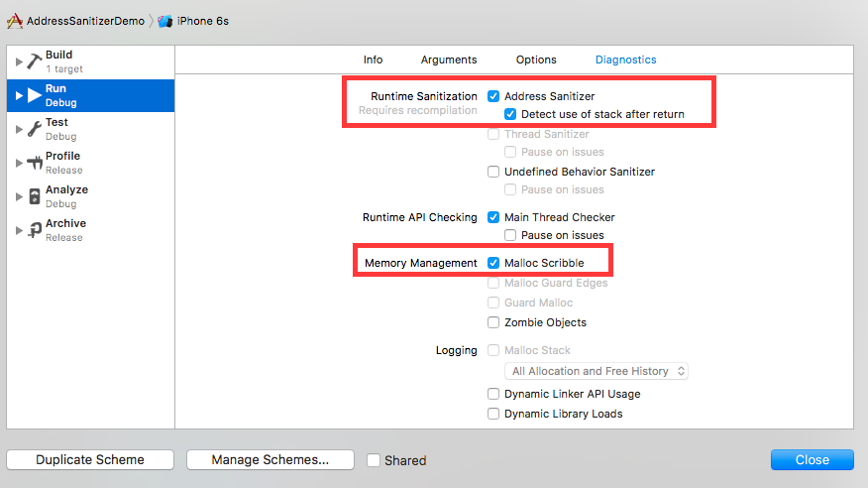Click the Duplicate Scheme button
The height and width of the screenshot is (488, 868).
tap(90, 460)
